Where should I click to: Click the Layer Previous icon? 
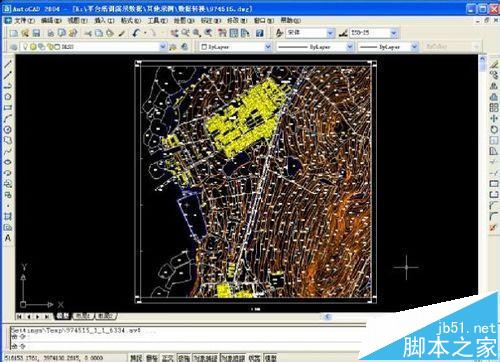tap(184, 47)
